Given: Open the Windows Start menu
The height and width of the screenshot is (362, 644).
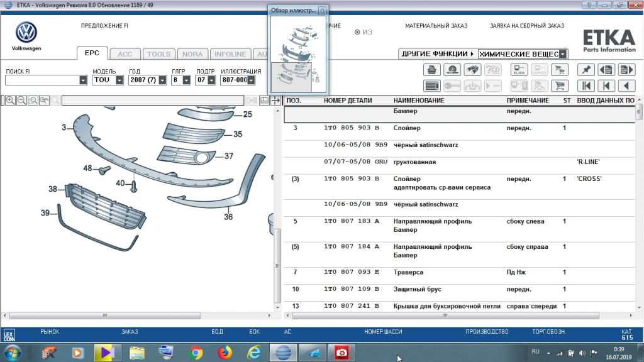Looking at the screenshot, I should (13, 353).
